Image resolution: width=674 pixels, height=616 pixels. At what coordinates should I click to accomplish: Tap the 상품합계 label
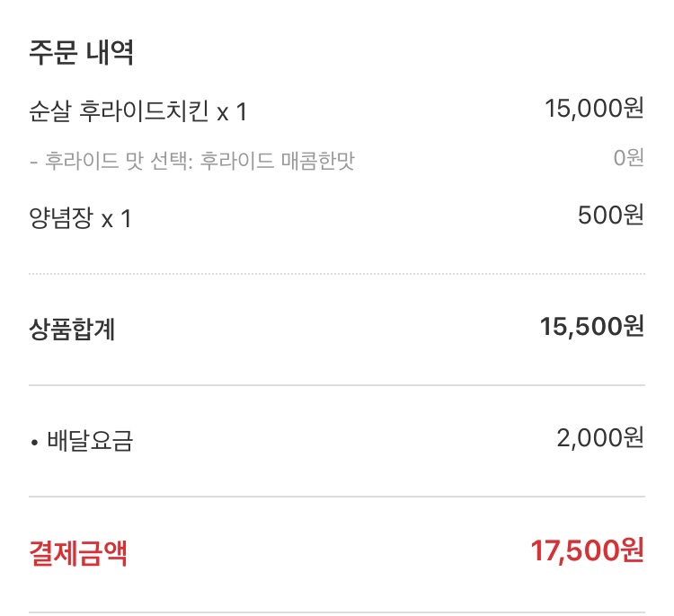(72, 330)
